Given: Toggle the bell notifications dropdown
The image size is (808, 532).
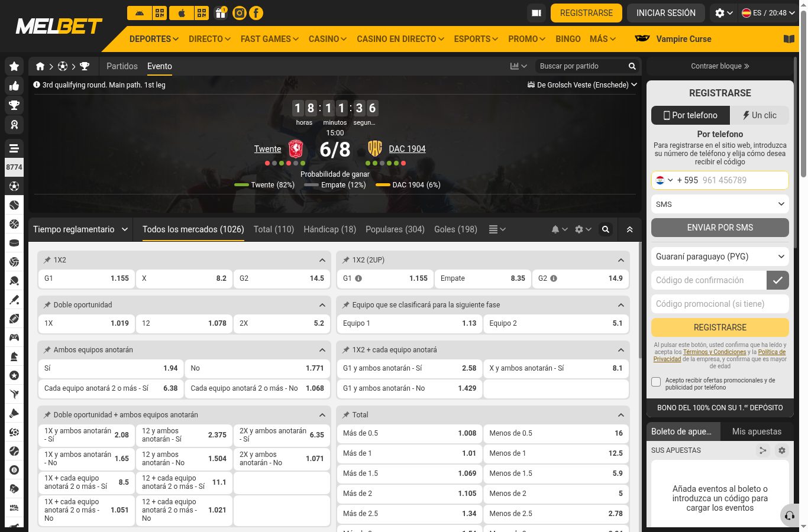Looking at the screenshot, I should click(559, 229).
